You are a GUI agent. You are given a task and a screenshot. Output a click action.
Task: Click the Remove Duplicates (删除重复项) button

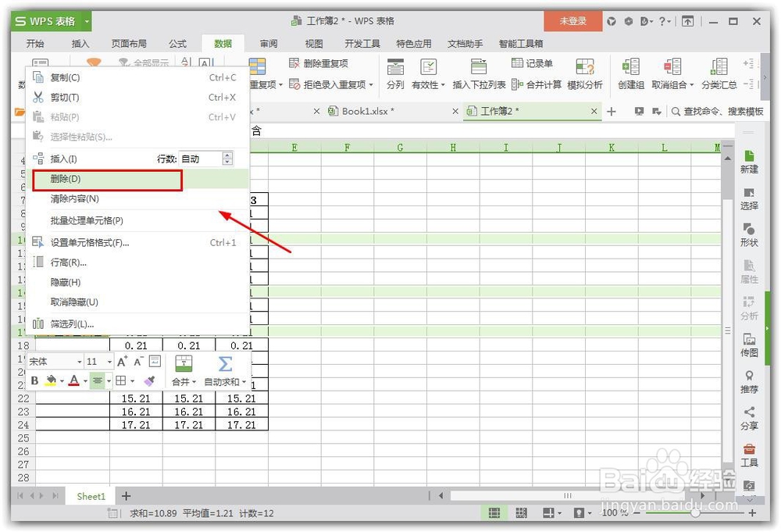pyautogui.click(x=319, y=63)
